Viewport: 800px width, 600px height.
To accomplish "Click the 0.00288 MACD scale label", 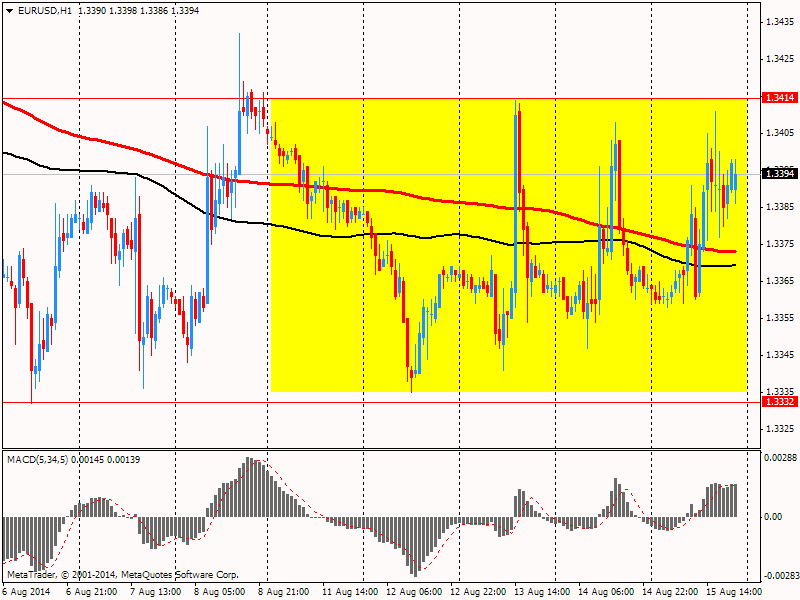I will (x=779, y=457).
